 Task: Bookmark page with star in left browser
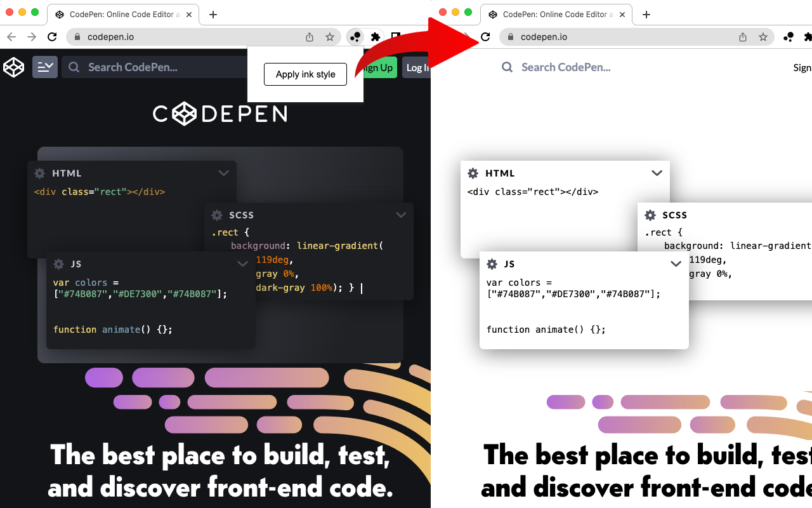[x=330, y=37]
